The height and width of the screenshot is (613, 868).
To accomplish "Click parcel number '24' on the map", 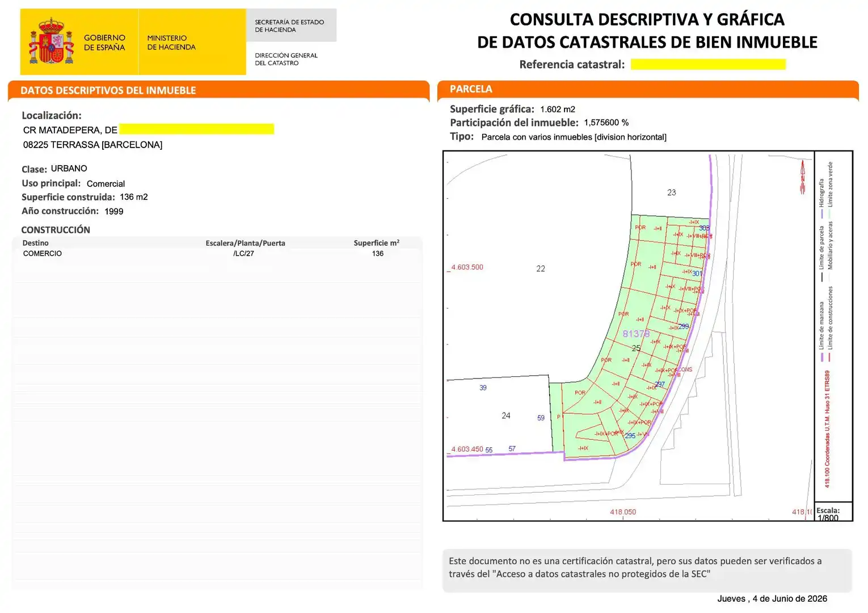I will 506,416.
